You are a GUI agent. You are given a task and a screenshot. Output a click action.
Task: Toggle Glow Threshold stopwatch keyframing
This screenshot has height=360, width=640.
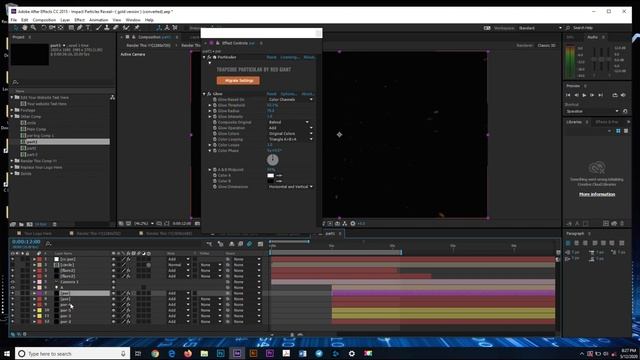tap(215, 105)
